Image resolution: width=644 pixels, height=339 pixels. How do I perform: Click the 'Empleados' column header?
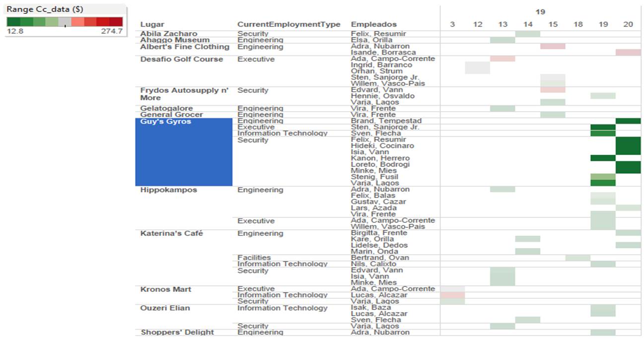coord(374,24)
